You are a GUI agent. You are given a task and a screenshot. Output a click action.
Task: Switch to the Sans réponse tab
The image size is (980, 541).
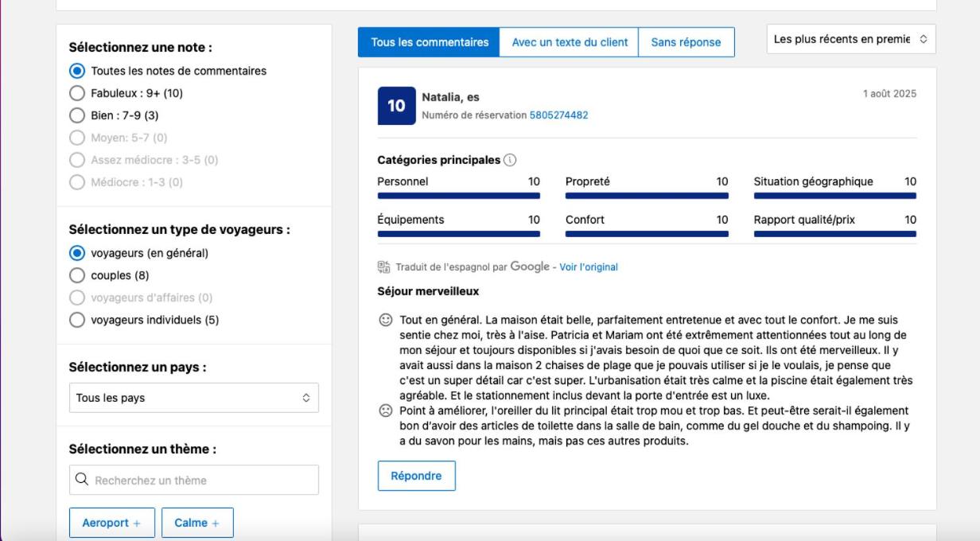click(686, 42)
